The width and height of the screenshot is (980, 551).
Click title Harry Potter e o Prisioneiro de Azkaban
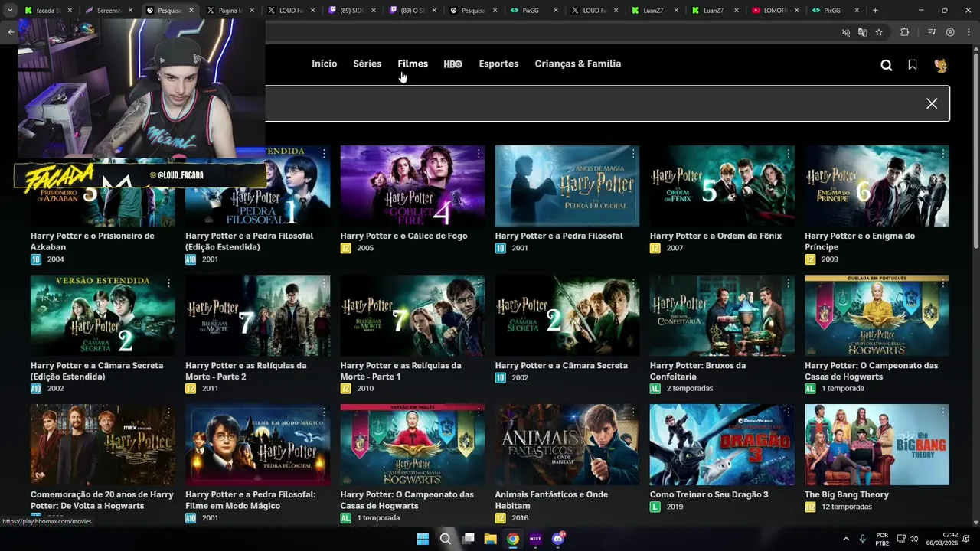92,241
